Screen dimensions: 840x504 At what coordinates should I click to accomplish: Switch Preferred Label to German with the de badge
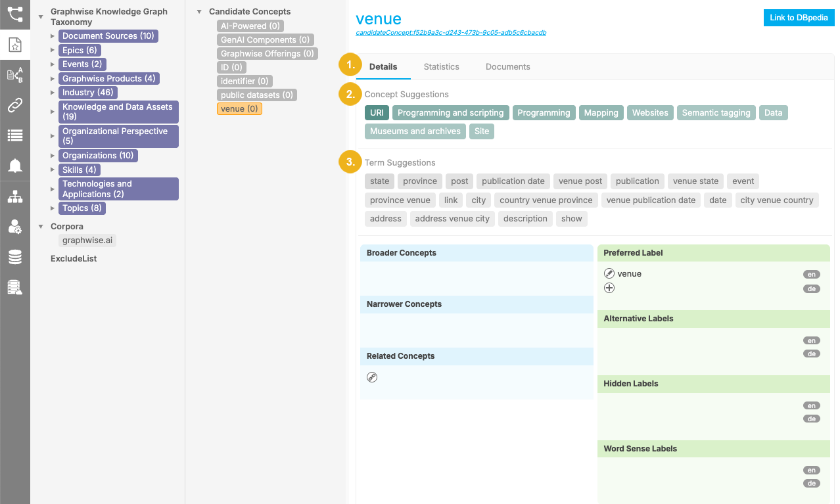(x=811, y=288)
